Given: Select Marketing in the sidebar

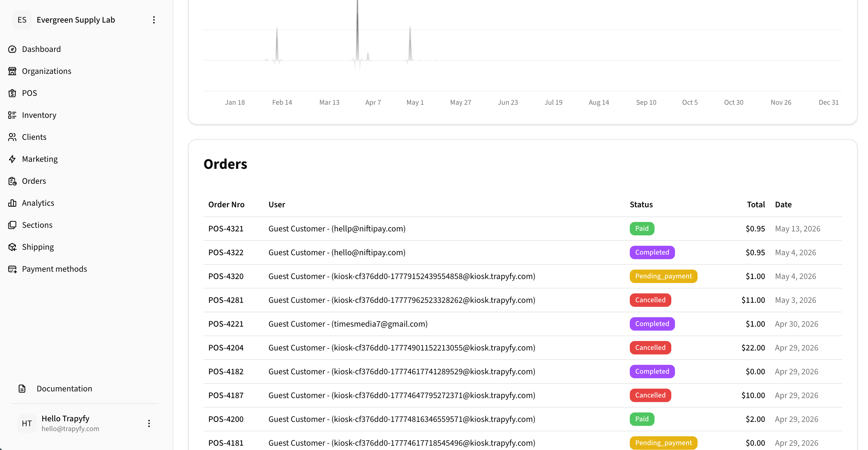Looking at the screenshot, I should coord(40,159).
